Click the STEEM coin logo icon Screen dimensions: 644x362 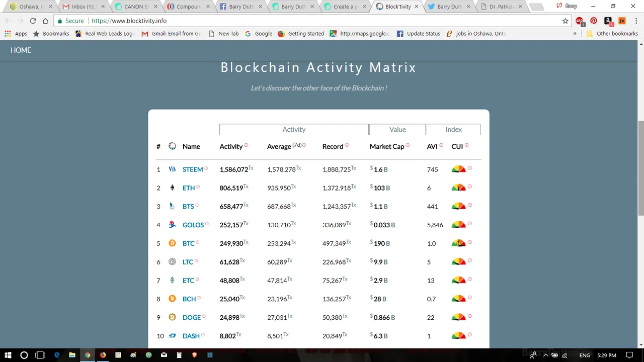[x=172, y=169]
